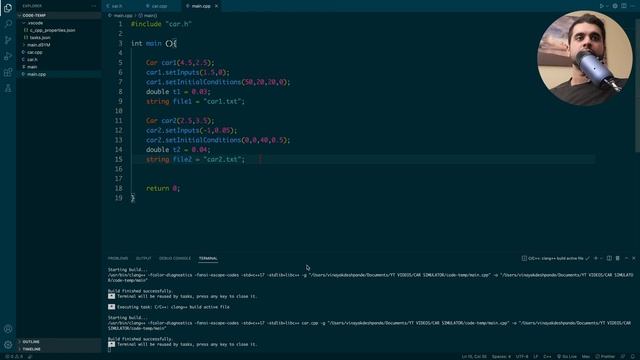Open the Manage gear icon
640x360 pixels.
[x=8, y=345]
